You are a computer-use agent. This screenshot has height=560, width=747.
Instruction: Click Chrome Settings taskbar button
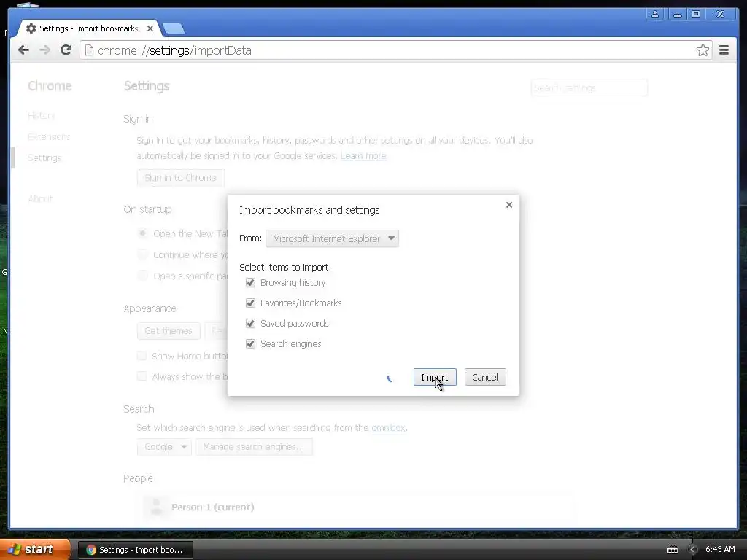pos(136,550)
